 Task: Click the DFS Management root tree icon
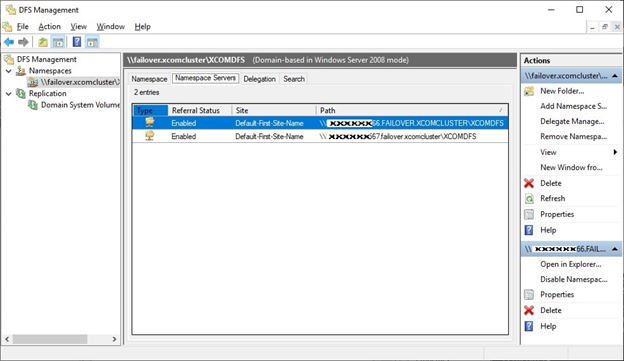(9, 59)
